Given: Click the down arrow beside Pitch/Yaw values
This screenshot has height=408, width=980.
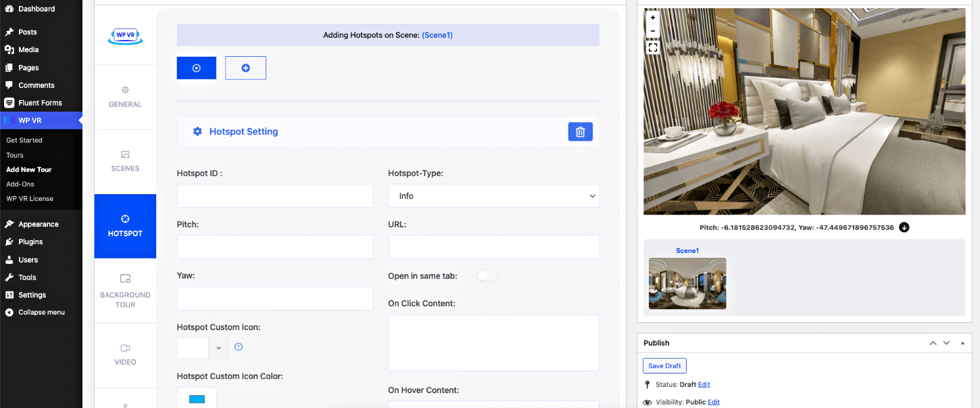Looking at the screenshot, I should click(x=904, y=227).
